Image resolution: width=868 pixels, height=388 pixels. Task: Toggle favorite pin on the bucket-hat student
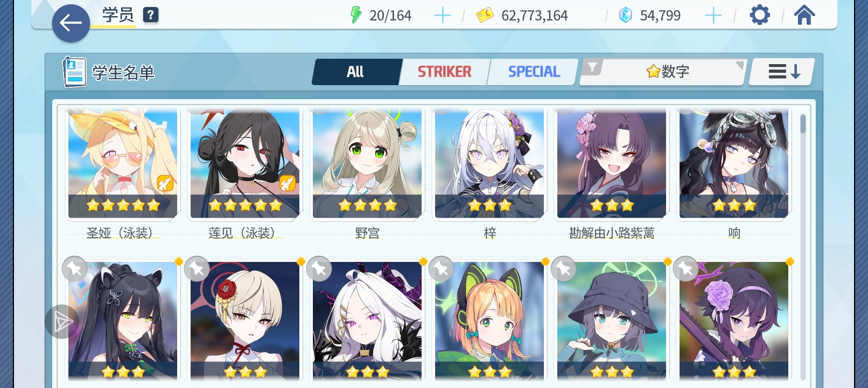click(x=564, y=268)
